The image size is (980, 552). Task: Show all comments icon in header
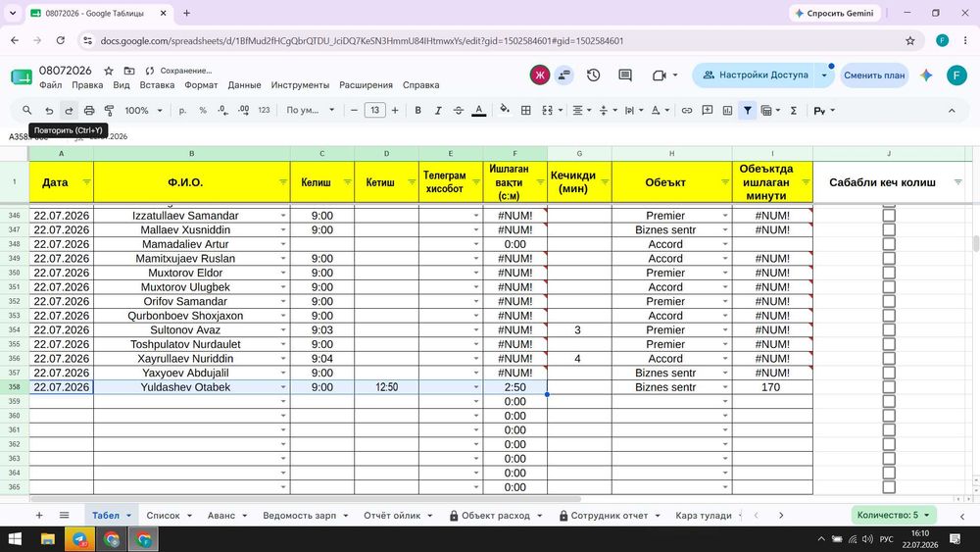pyautogui.click(x=625, y=75)
